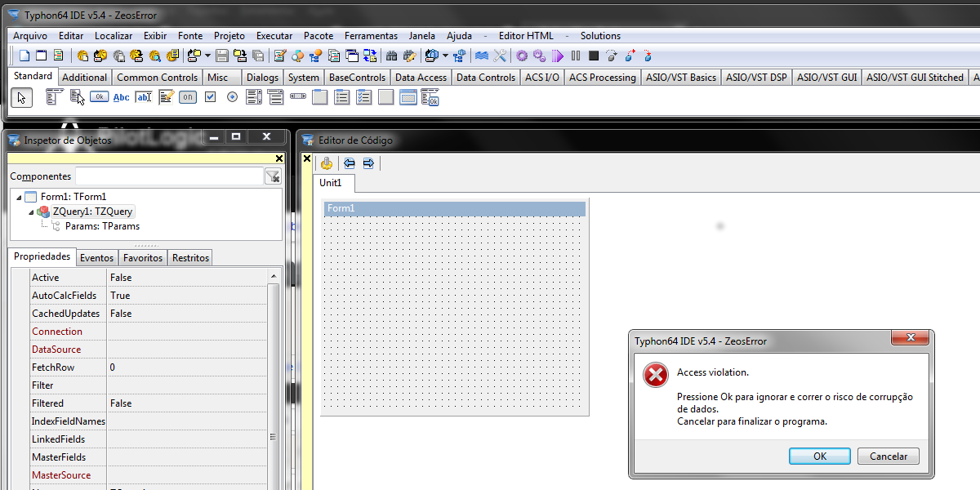980x490 pixels.
Task: Click the DataSource property row
Action: [149, 350]
